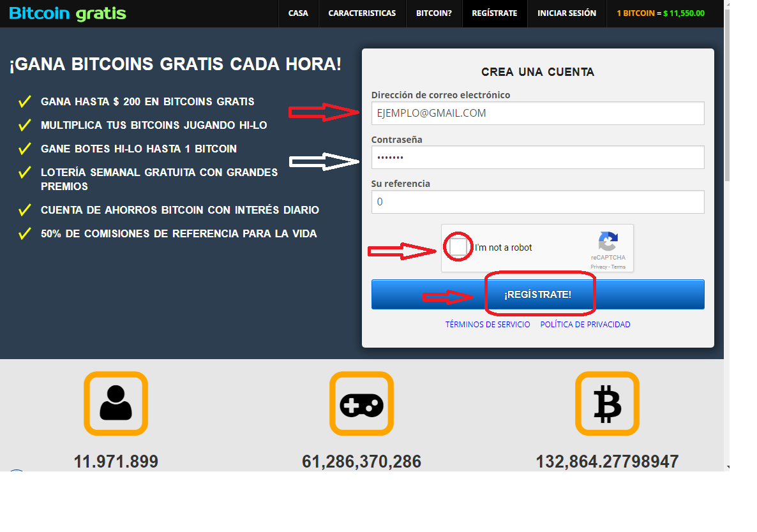Open the BITCOIN? info menu item

[434, 13]
